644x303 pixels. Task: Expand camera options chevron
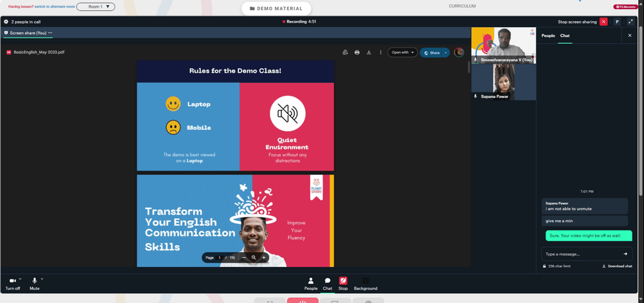click(20, 279)
